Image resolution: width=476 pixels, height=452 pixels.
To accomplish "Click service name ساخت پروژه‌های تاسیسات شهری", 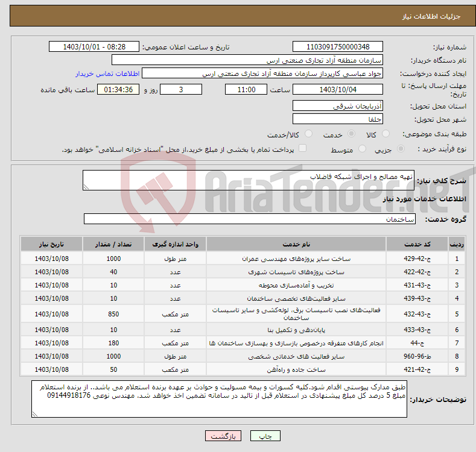I will (296, 272).
